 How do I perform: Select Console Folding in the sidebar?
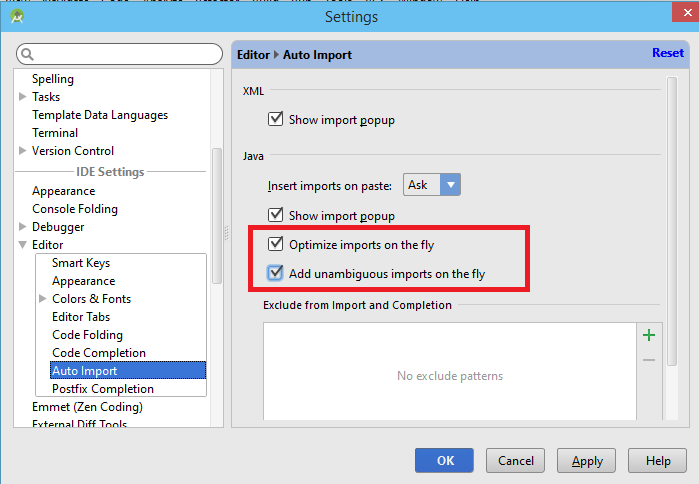75,209
